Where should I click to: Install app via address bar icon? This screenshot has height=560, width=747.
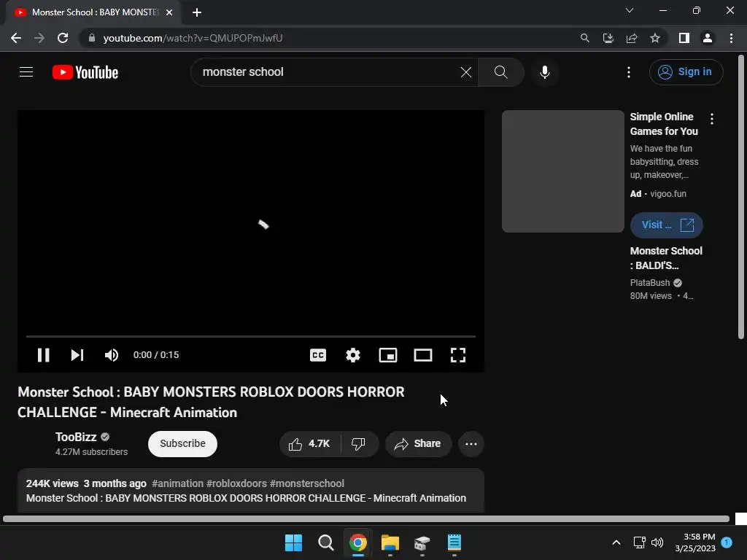click(x=608, y=38)
